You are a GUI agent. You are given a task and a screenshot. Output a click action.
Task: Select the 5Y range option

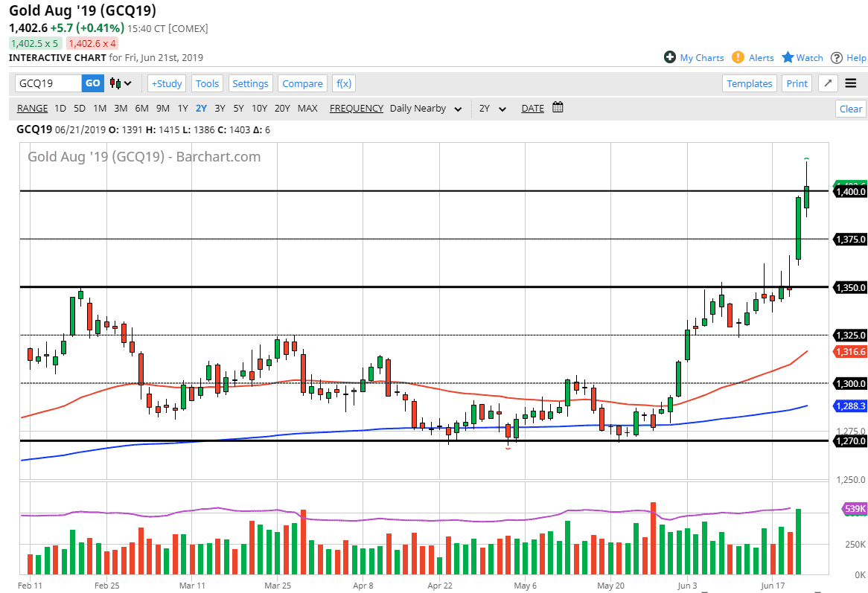(238, 109)
